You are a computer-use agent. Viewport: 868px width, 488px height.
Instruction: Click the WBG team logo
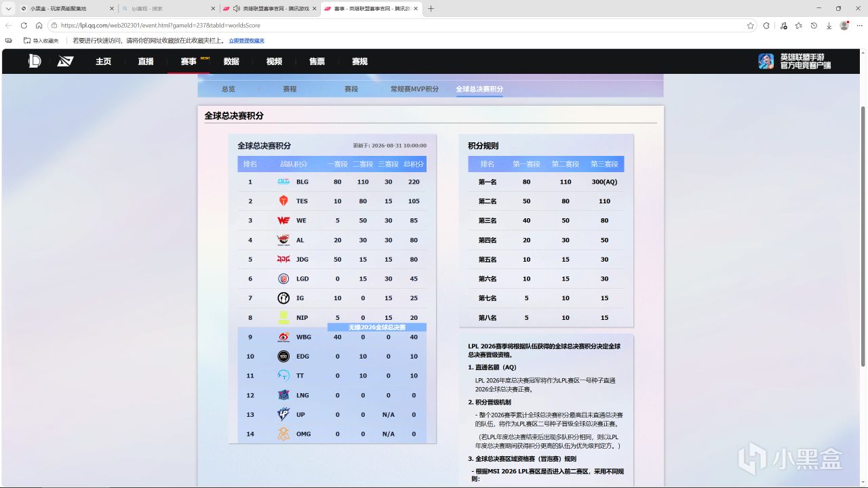point(283,337)
